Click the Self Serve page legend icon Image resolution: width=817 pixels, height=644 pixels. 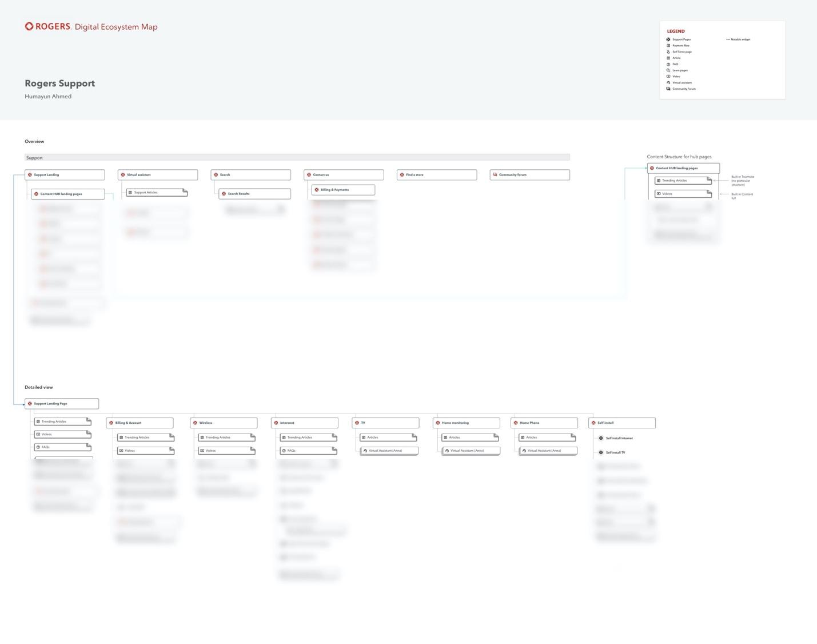[x=668, y=51]
